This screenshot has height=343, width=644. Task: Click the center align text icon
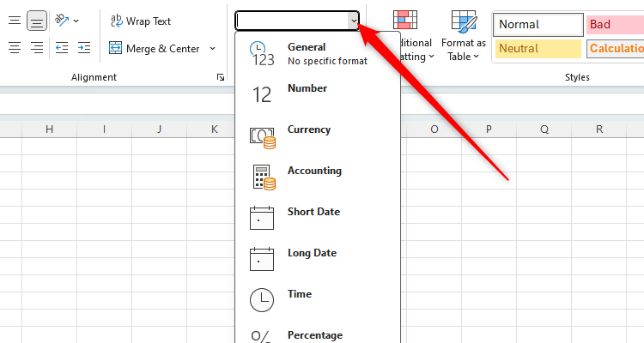15,48
